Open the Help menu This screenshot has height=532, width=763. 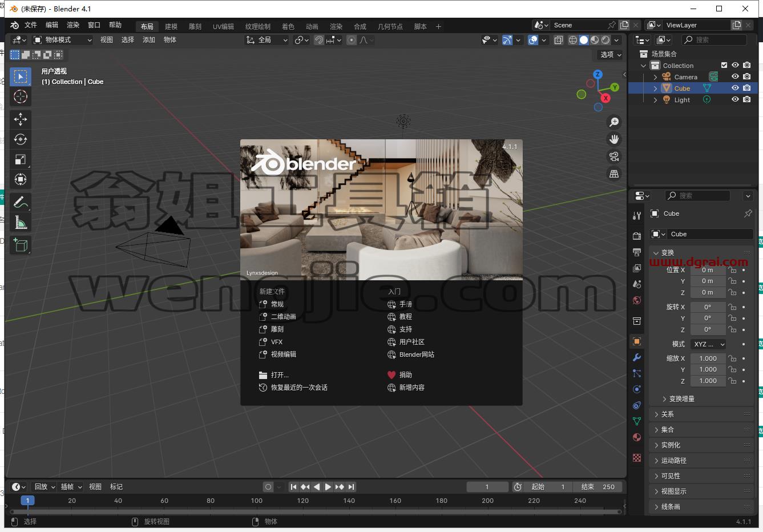click(x=115, y=25)
